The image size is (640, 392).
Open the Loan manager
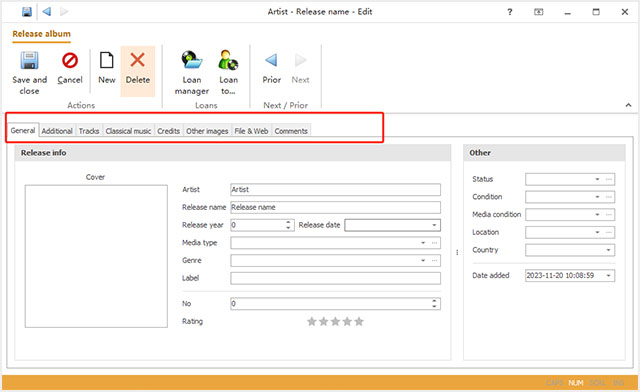click(x=192, y=60)
